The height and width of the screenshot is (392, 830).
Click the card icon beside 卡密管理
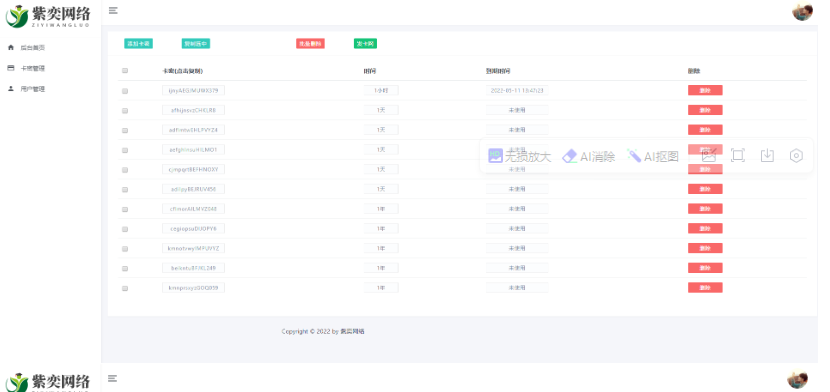[x=11, y=68]
